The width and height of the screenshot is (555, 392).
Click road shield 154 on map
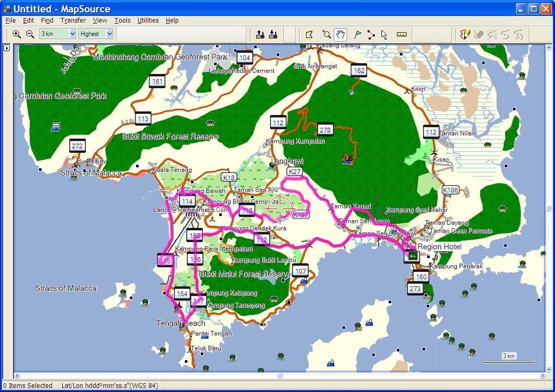coord(182,293)
